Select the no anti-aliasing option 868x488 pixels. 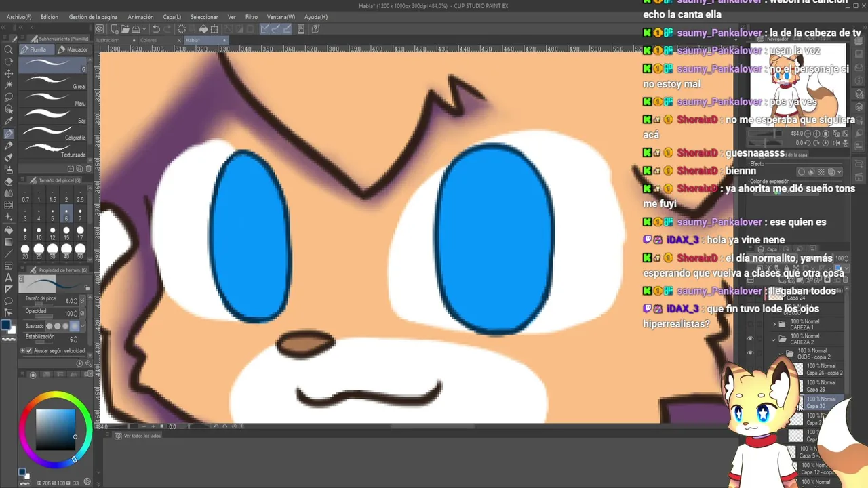[x=48, y=326]
